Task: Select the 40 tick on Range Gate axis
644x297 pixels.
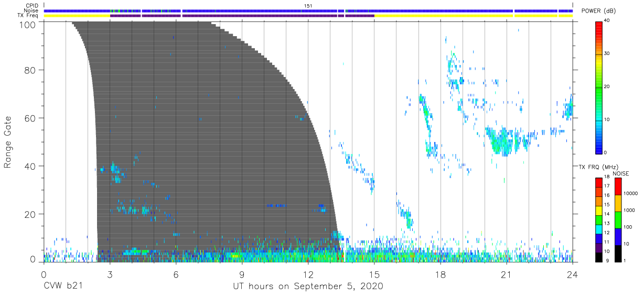Action: tap(30, 166)
